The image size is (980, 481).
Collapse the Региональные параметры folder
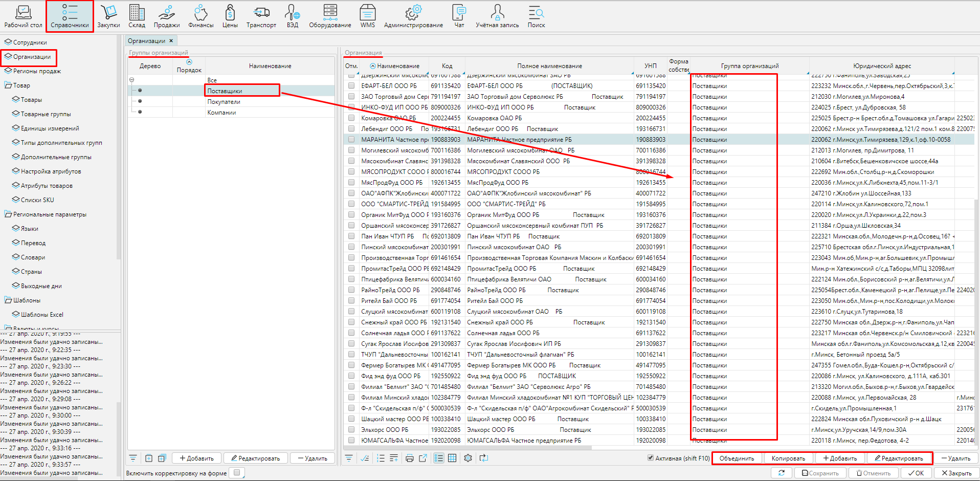(8, 214)
